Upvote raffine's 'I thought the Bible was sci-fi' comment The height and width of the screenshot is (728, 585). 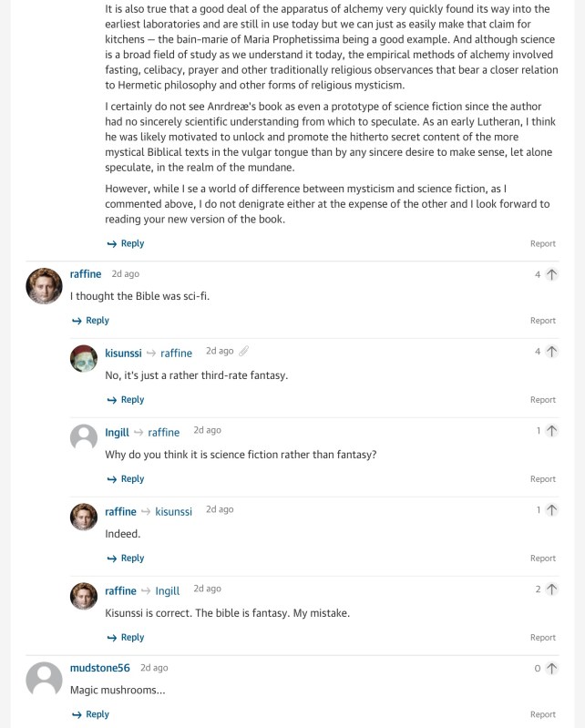point(551,274)
